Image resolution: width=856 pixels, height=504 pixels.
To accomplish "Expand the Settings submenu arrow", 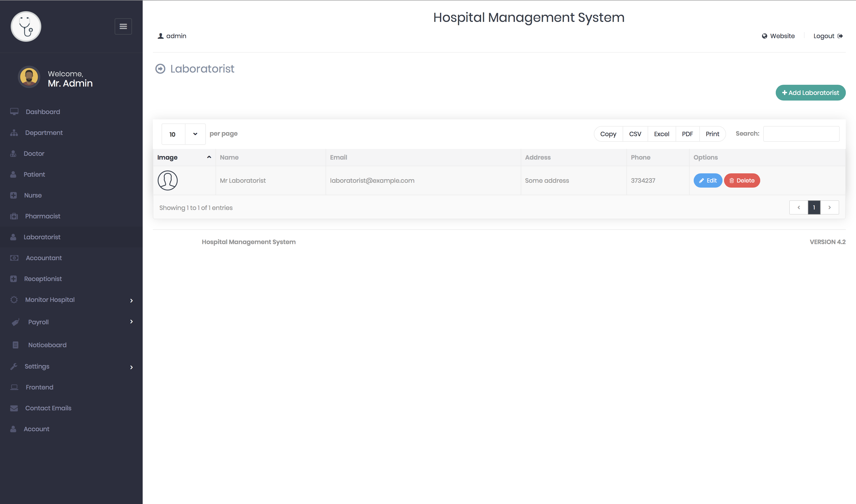I will coord(131,368).
